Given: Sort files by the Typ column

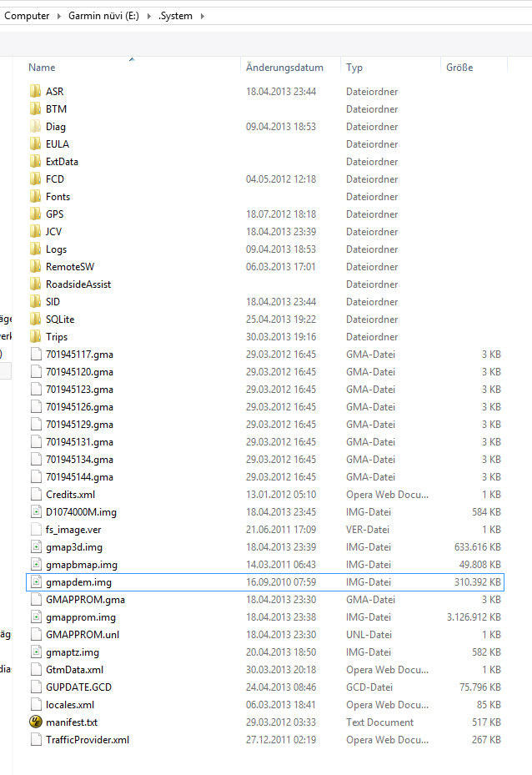Looking at the screenshot, I should (x=354, y=68).
